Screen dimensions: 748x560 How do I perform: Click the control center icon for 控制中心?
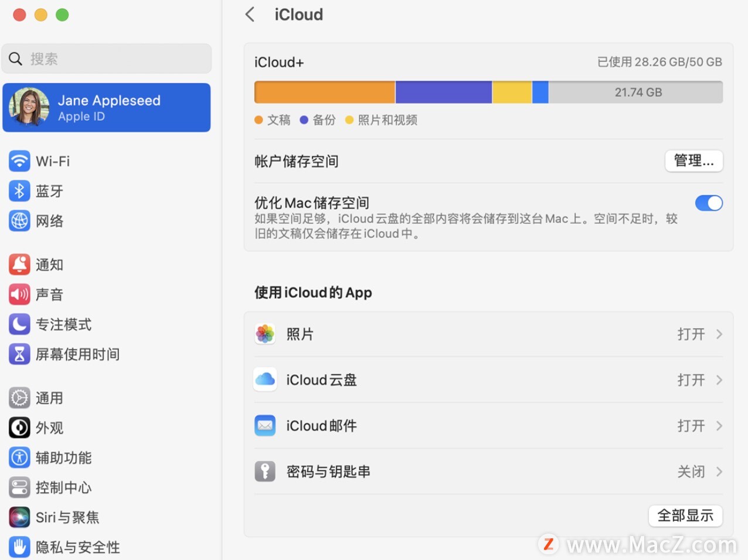coord(19,487)
